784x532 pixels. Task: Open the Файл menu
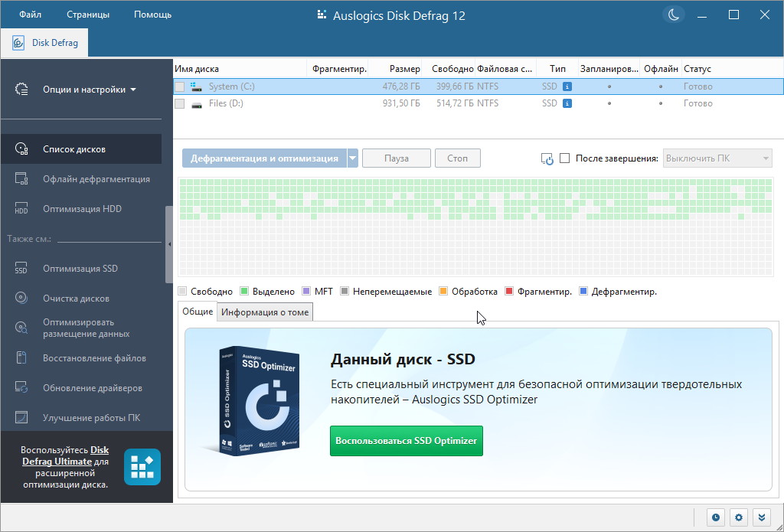30,15
